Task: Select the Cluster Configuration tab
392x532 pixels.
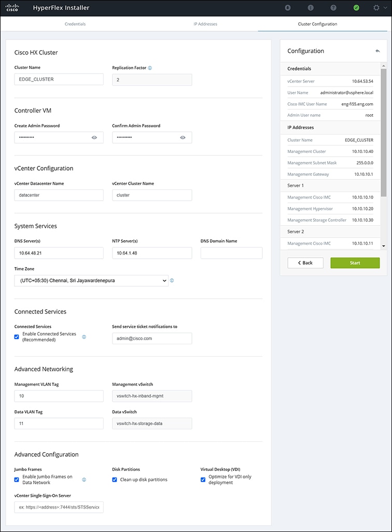Action: [x=317, y=24]
